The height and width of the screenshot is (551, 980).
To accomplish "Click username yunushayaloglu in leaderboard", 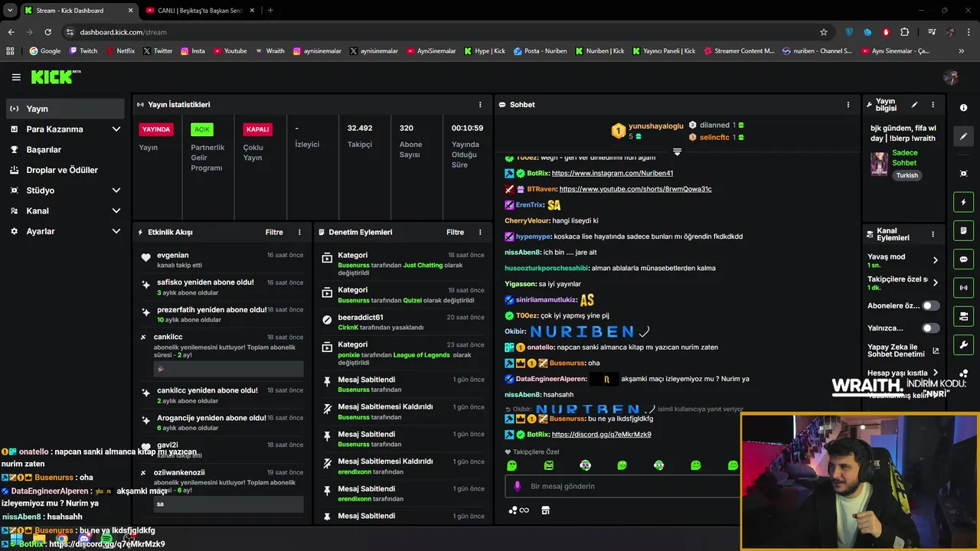I will point(656,126).
